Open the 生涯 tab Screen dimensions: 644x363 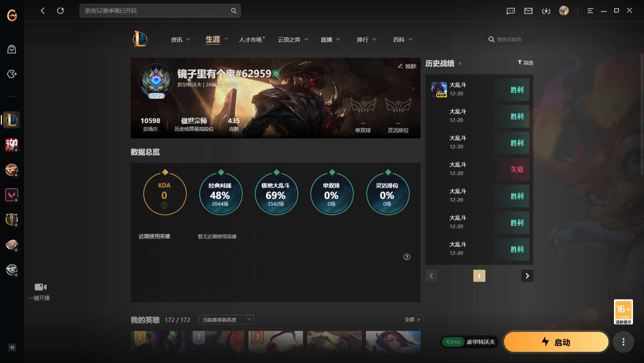tap(213, 39)
